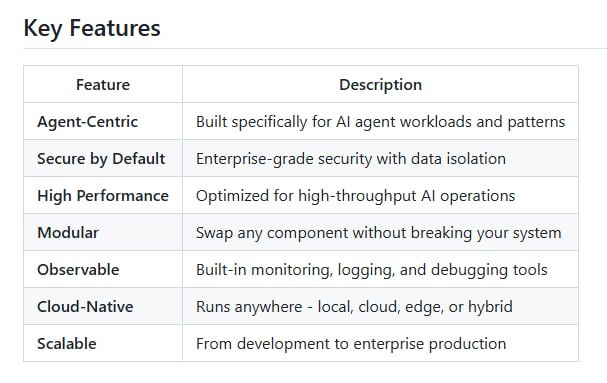
Task: Click the Key Features heading
Action: click(x=92, y=29)
